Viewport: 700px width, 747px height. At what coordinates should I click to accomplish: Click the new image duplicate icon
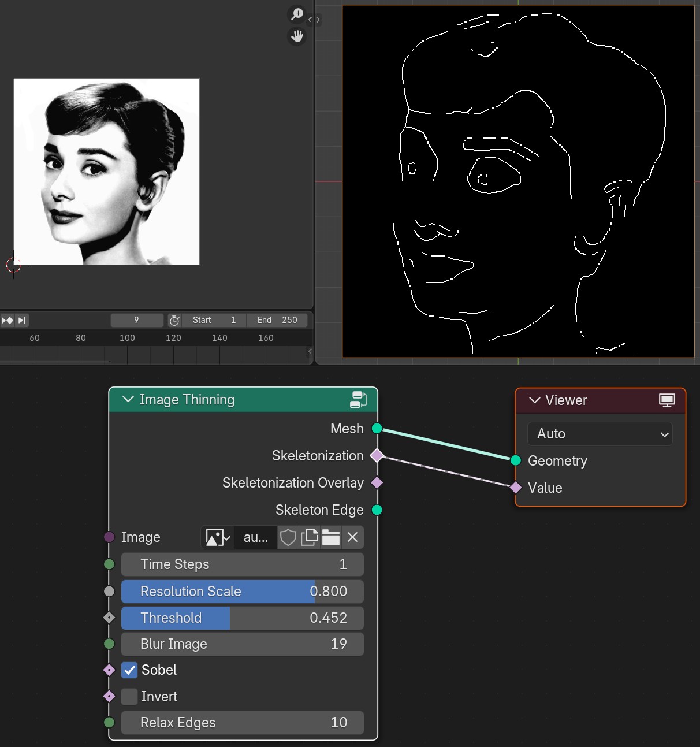coord(310,537)
